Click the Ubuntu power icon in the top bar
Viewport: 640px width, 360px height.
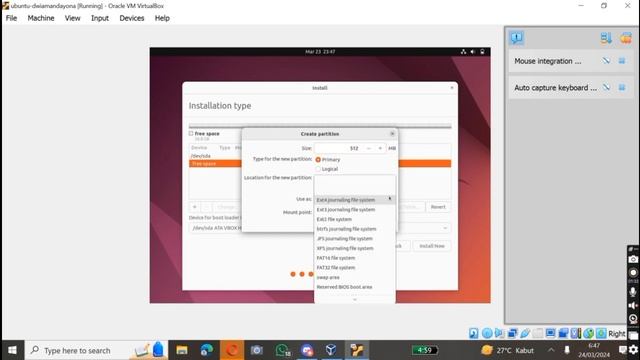[x=482, y=52]
